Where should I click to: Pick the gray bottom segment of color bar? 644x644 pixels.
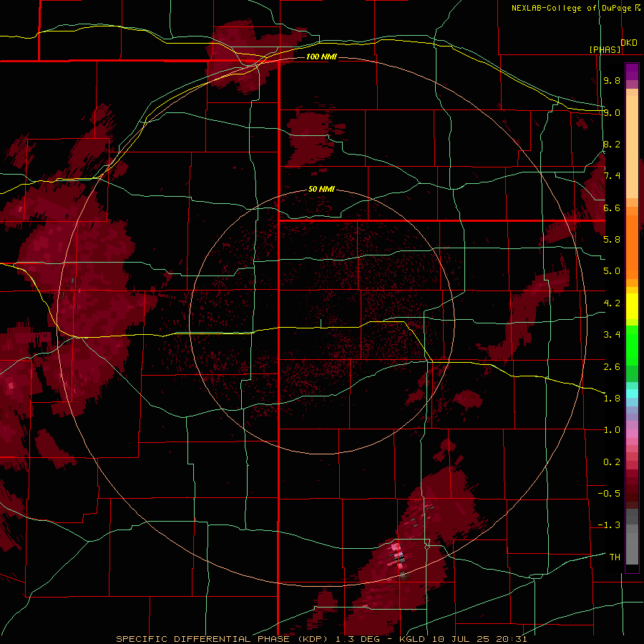click(632, 545)
